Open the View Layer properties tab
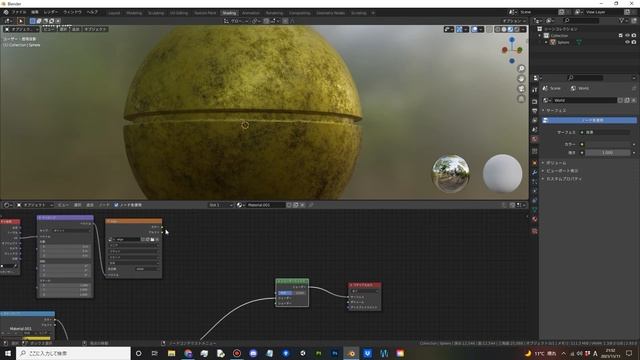This screenshot has height=360, width=640. [x=535, y=120]
